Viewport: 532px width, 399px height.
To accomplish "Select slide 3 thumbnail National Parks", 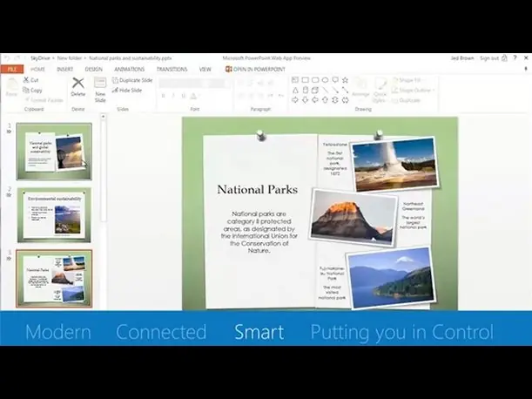I will point(54,279).
